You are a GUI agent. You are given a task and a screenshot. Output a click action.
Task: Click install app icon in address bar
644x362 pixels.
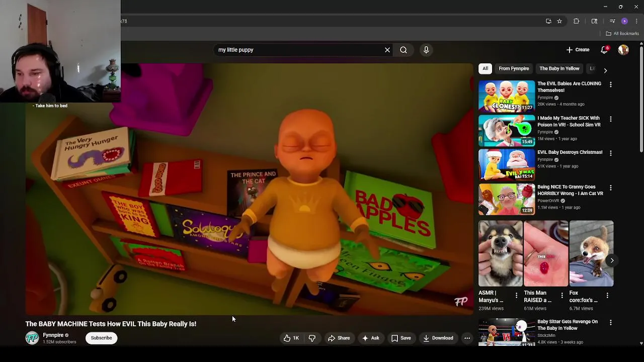548,21
